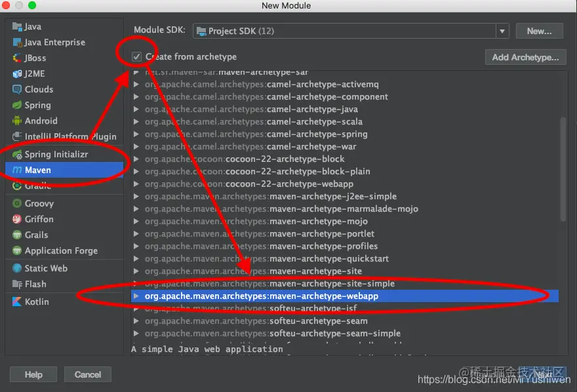Click the Android robot icon
The height and width of the screenshot is (392, 577).
(17, 121)
